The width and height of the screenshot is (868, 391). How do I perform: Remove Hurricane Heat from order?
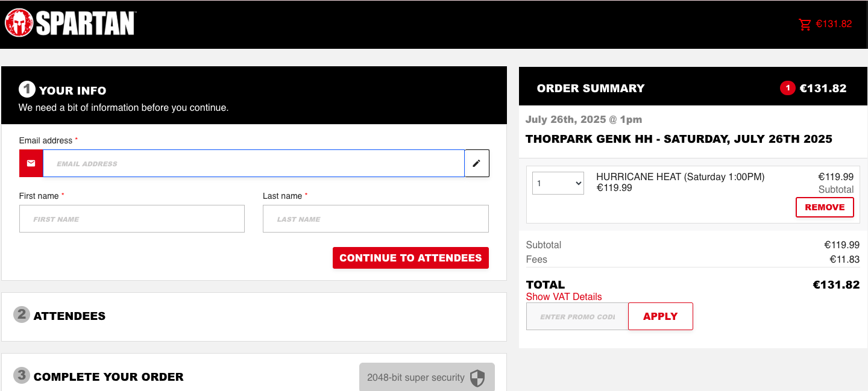coord(825,207)
